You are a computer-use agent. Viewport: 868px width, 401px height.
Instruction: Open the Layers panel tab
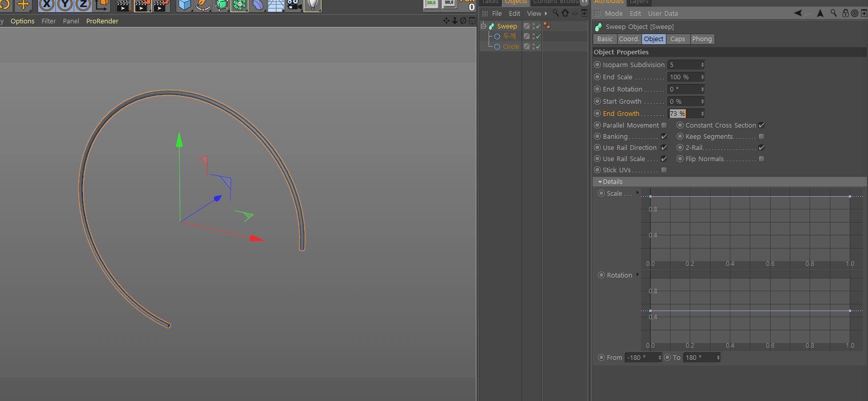[639, 2]
